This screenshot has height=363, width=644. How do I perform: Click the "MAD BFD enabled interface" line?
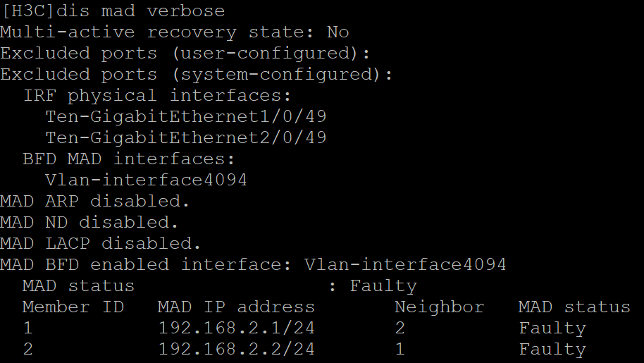[253, 265]
